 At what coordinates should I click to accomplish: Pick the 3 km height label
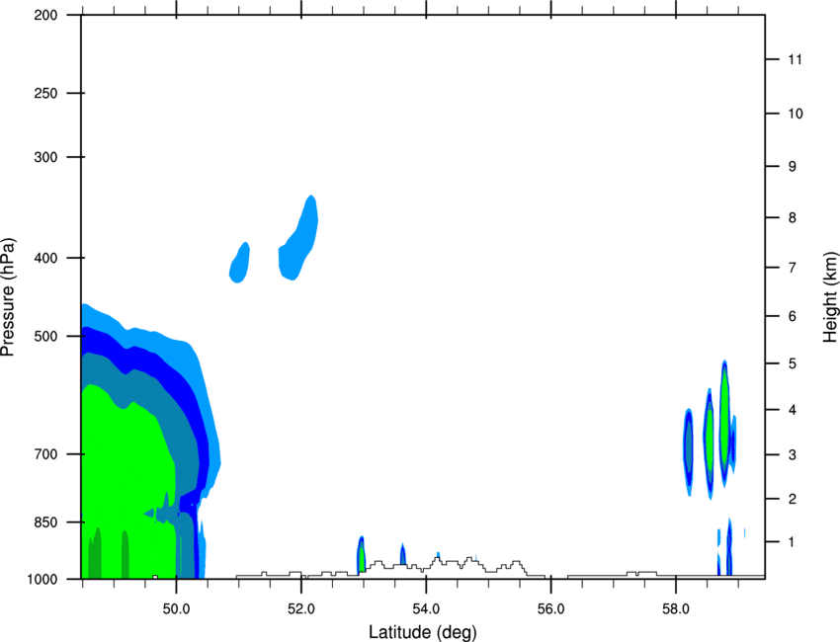[x=793, y=455]
